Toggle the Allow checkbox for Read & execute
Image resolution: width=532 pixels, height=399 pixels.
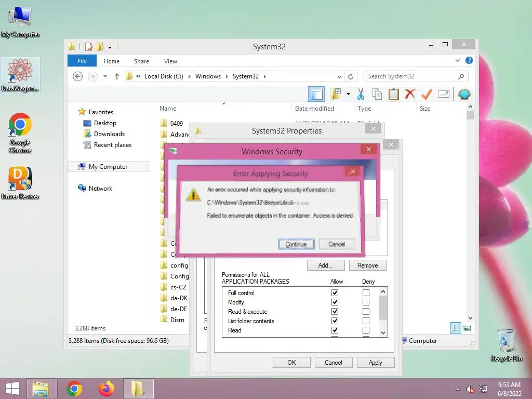335,312
